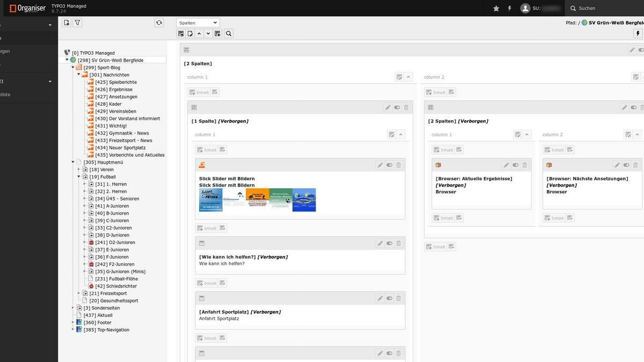
Task: Toggle visibility of nested 2 Spalten hidden element
Action: [x=634, y=107]
